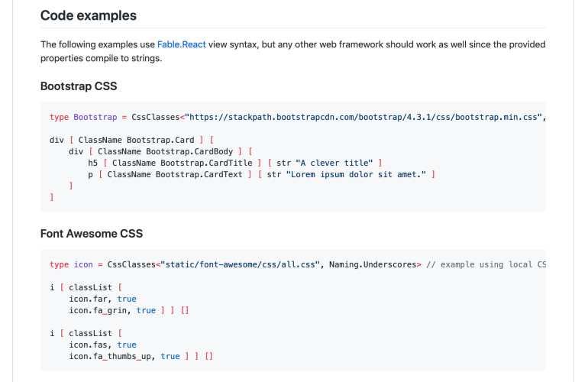
Task: Click the "Bootstrap CSS" section heading
Action: [x=78, y=86]
